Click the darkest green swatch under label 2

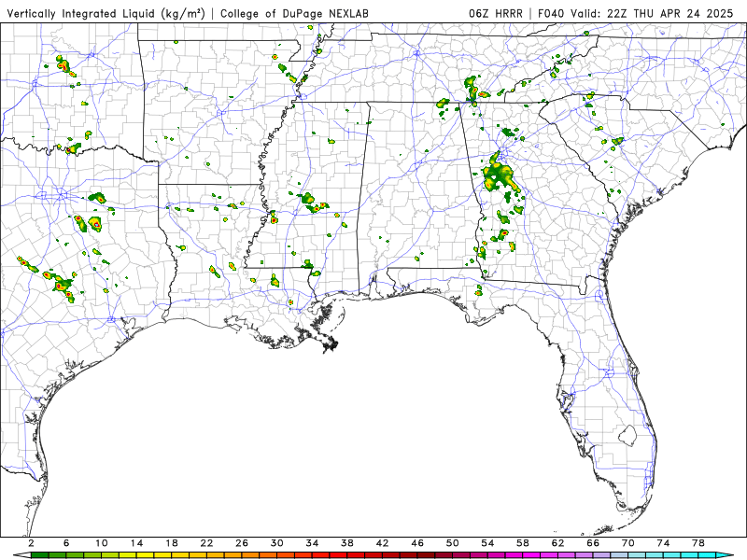(x=40, y=555)
